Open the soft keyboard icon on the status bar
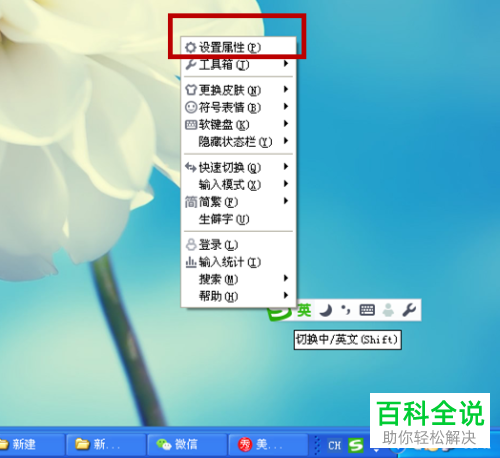The height and width of the screenshot is (458, 500). click(367, 310)
